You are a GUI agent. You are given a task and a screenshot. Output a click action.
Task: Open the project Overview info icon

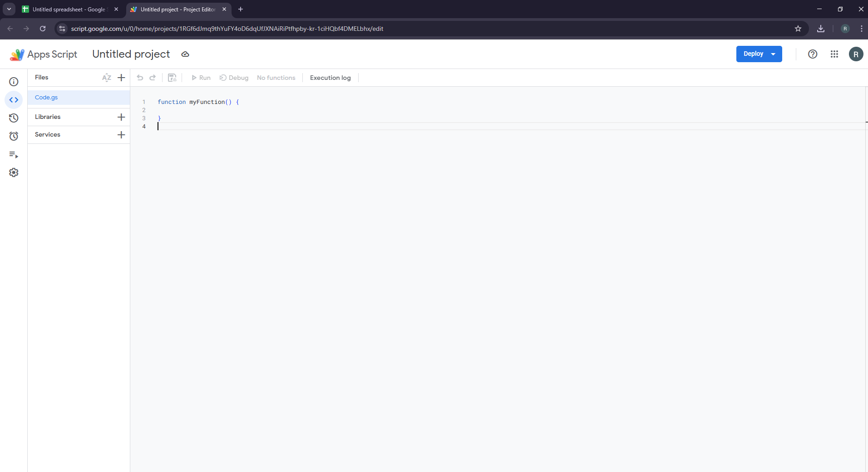pyautogui.click(x=14, y=82)
